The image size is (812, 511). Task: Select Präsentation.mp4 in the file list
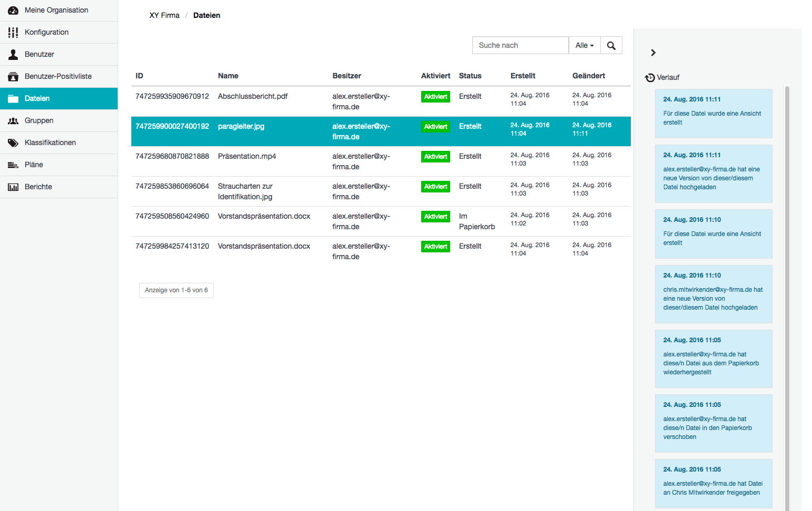[247, 156]
